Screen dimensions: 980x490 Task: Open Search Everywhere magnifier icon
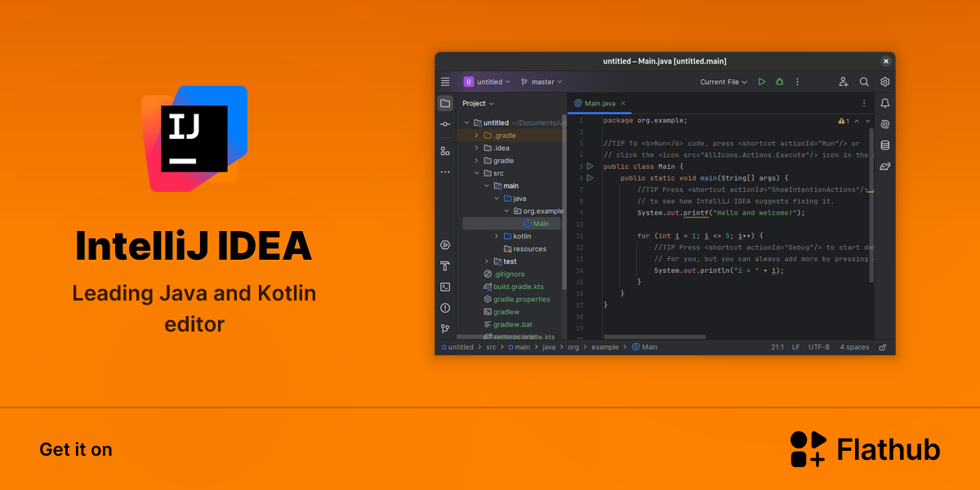tap(864, 82)
